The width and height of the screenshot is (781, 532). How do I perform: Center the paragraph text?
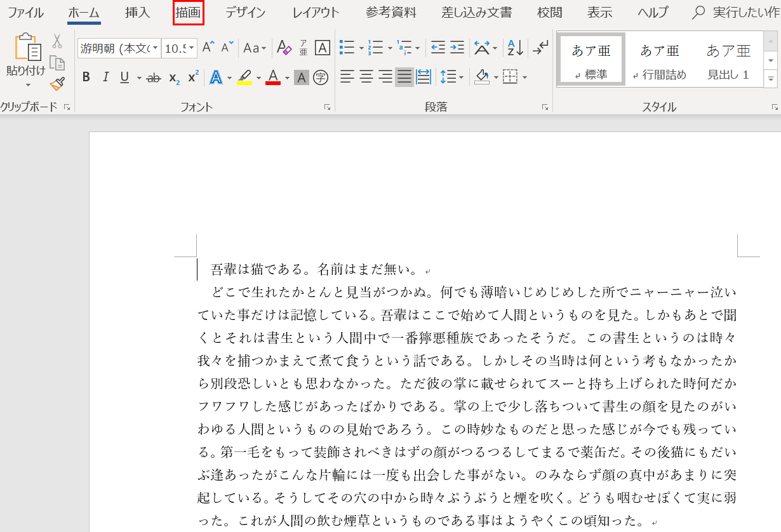tap(366, 77)
